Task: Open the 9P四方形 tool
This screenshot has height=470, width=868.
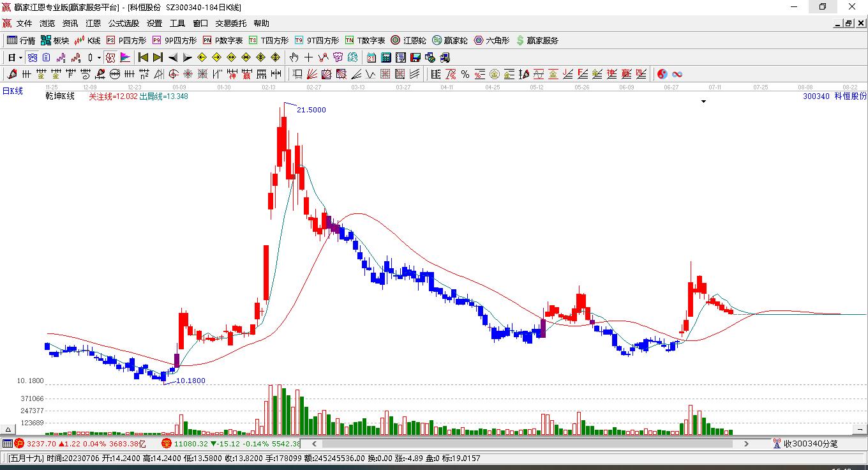Action: (x=174, y=40)
